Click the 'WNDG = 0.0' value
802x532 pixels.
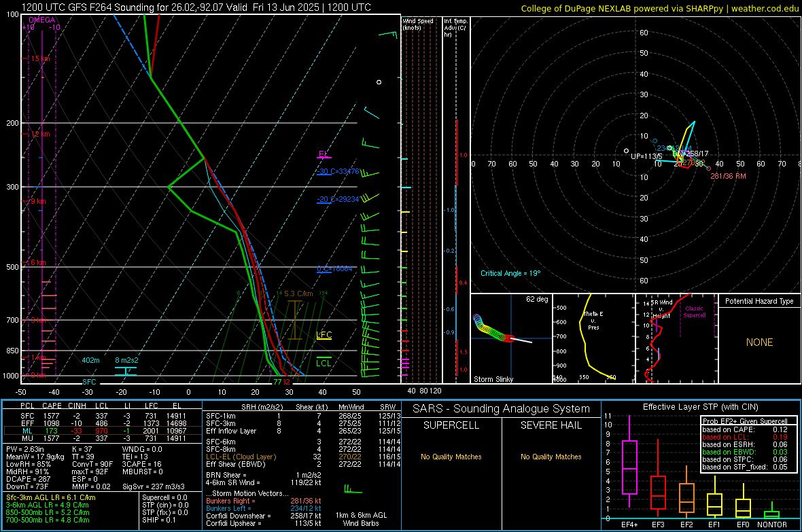pyautogui.click(x=142, y=449)
